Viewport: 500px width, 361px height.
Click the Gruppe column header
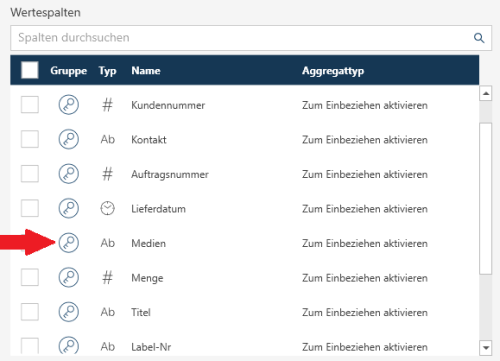68,71
